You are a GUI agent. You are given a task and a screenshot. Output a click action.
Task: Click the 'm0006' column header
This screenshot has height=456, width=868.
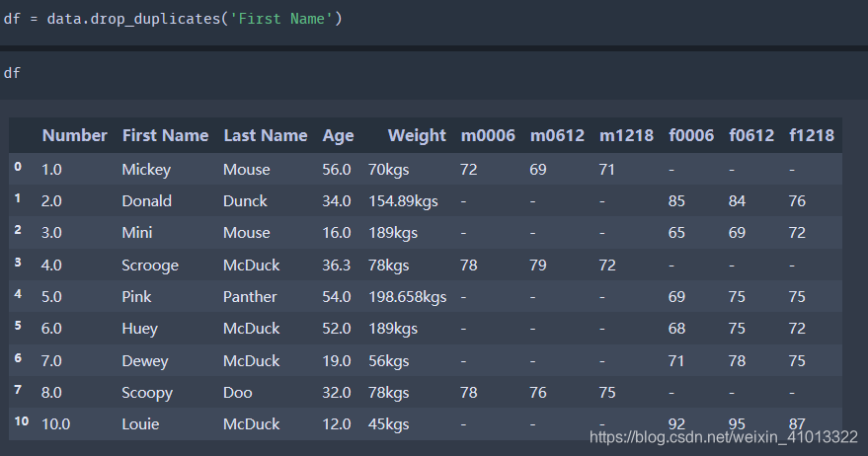[488, 135]
